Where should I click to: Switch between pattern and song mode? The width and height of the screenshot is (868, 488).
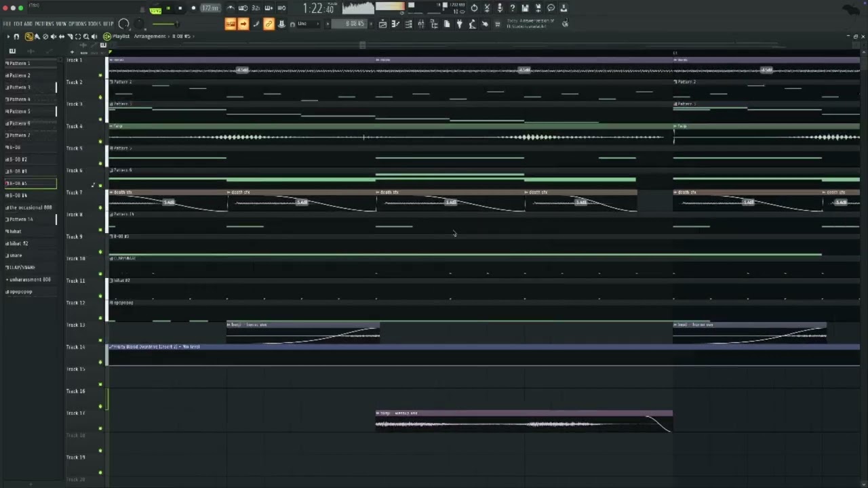click(155, 9)
